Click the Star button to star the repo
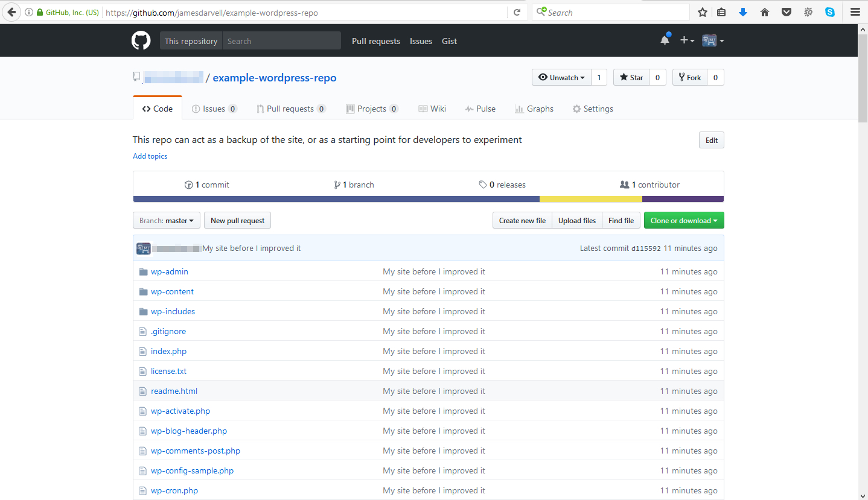Image resolution: width=868 pixels, height=500 pixels. [631, 77]
